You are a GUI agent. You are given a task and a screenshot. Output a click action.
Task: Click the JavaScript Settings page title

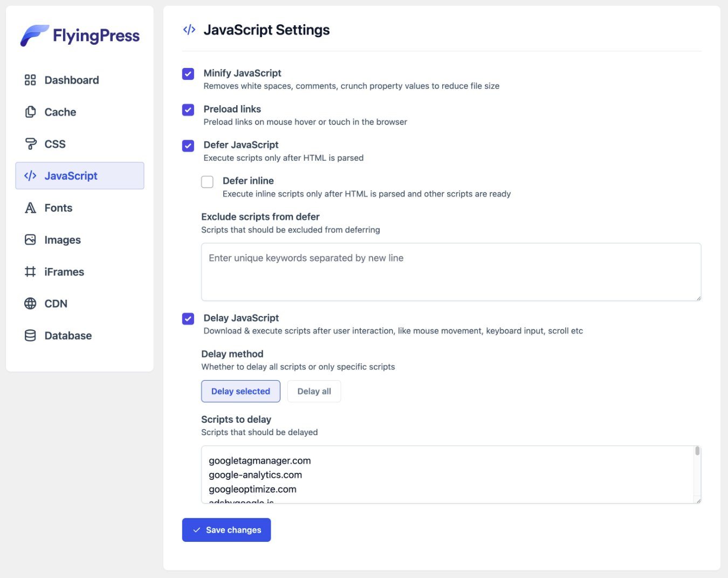point(266,30)
